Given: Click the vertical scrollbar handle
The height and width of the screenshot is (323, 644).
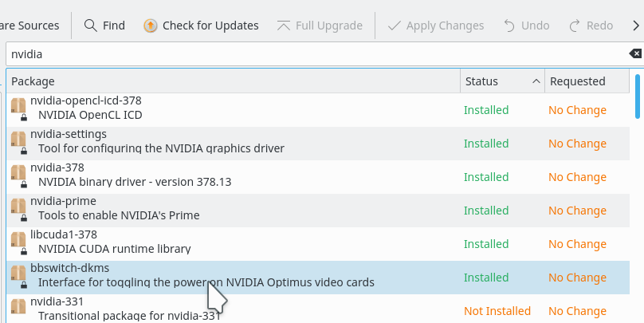Looking at the screenshot, I should 638,96.
